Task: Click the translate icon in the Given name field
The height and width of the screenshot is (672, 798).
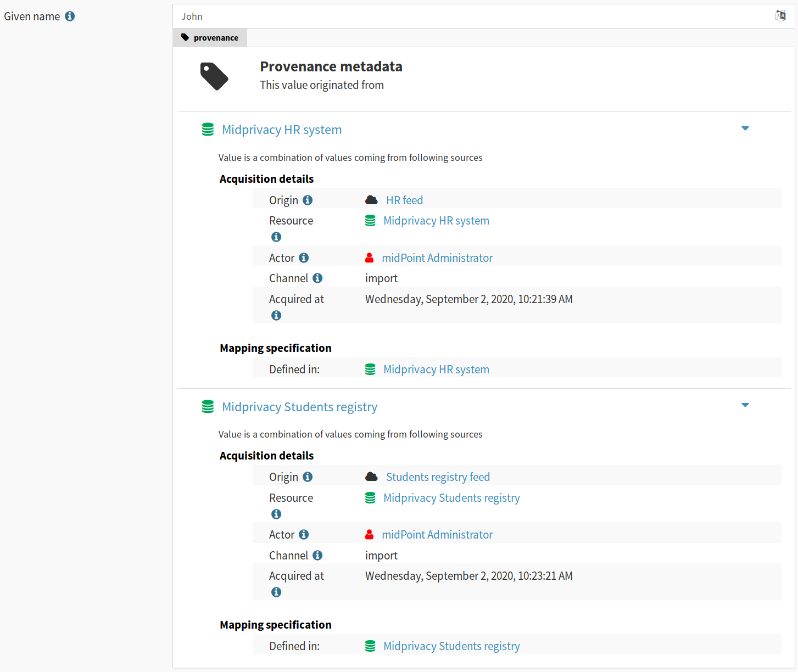Action: click(x=780, y=15)
